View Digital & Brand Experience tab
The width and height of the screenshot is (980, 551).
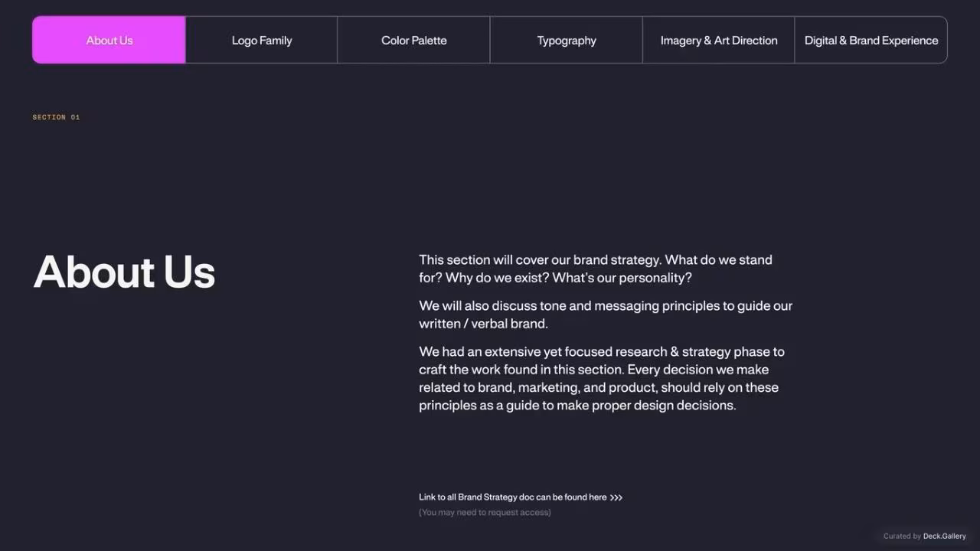871,40
